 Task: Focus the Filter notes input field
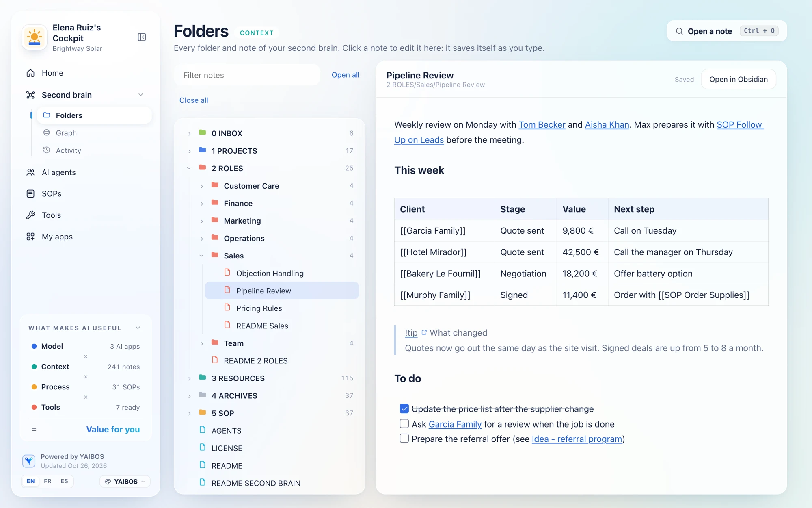[x=247, y=75]
